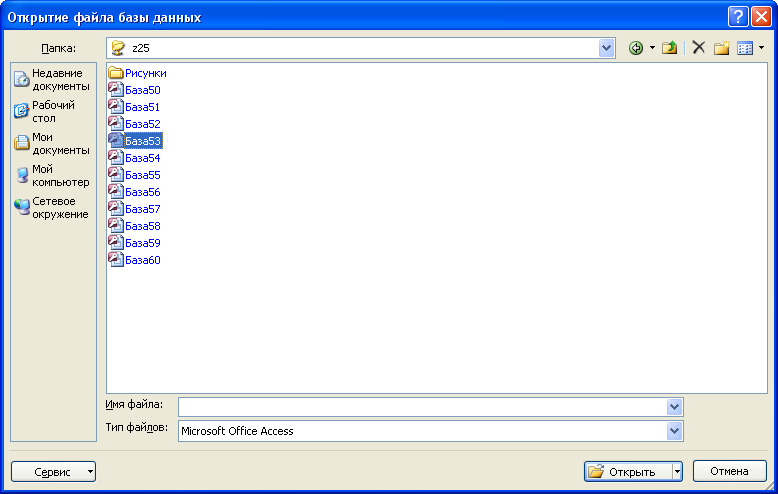Screen dimensions: 778x494
Task: Open the Back button history dropdown arrow
Action: [652, 48]
